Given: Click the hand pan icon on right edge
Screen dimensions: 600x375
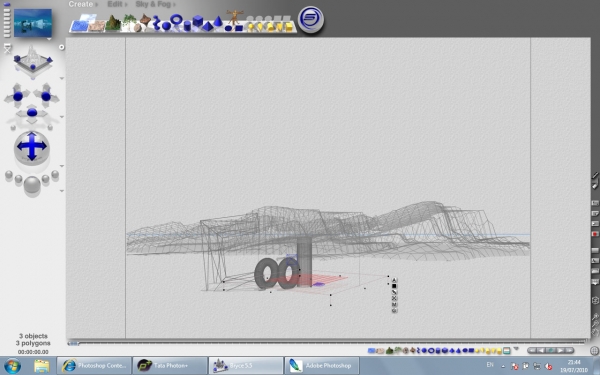Looking at the screenshot, I should coord(595,332).
